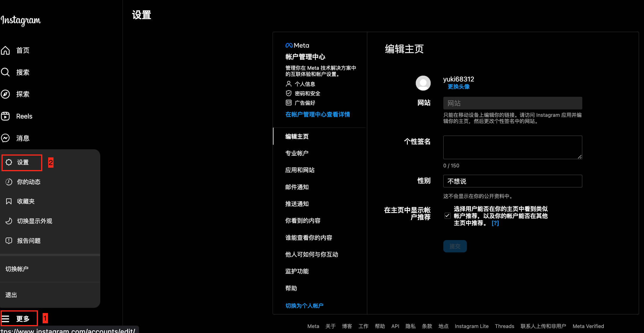Open API footer link
Viewport: 644px width, 333px height.
[x=395, y=326]
